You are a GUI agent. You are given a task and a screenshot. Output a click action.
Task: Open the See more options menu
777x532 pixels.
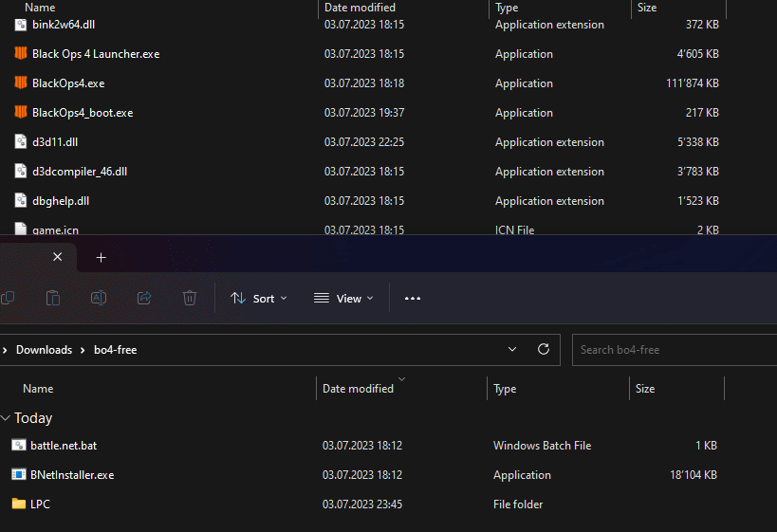click(x=412, y=298)
